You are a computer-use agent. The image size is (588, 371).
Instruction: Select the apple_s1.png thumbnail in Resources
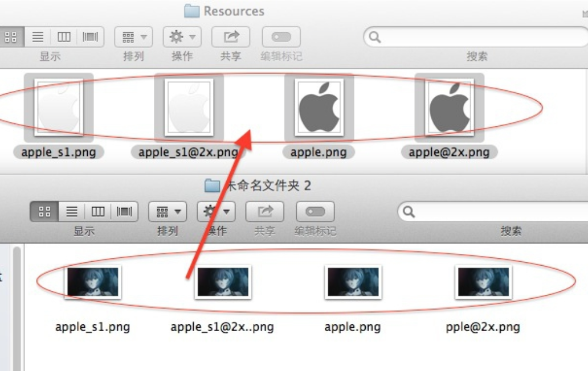point(59,108)
